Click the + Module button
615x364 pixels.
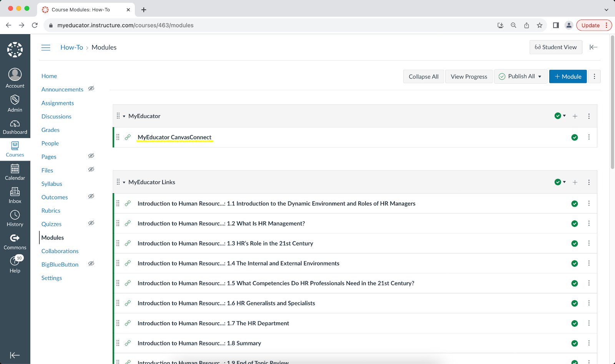pyautogui.click(x=568, y=76)
